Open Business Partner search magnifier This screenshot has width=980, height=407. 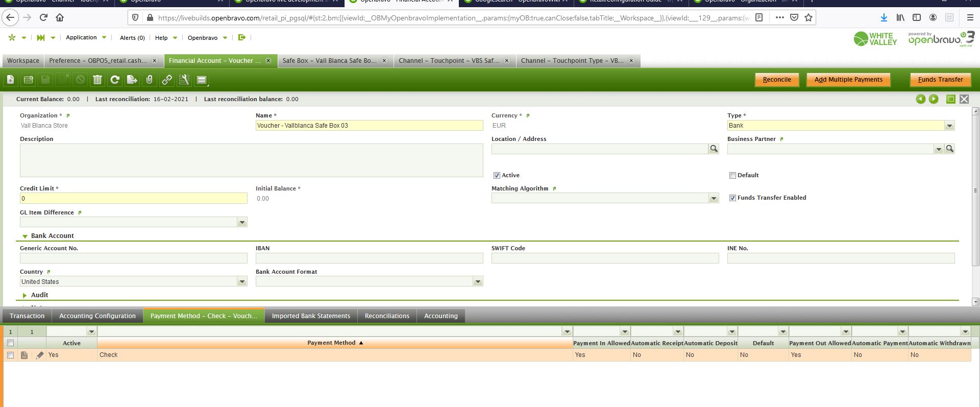(949, 149)
